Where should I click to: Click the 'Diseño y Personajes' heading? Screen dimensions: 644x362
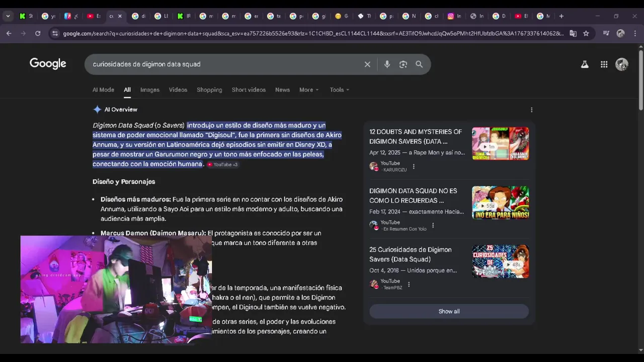[x=124, y=182]
